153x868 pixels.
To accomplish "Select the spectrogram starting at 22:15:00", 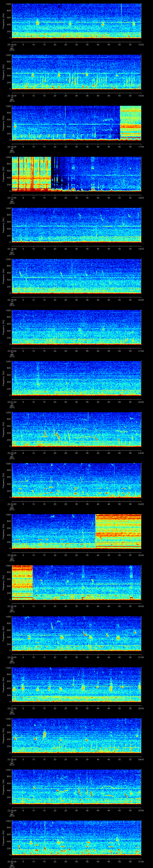I will (x=76, y=72).
